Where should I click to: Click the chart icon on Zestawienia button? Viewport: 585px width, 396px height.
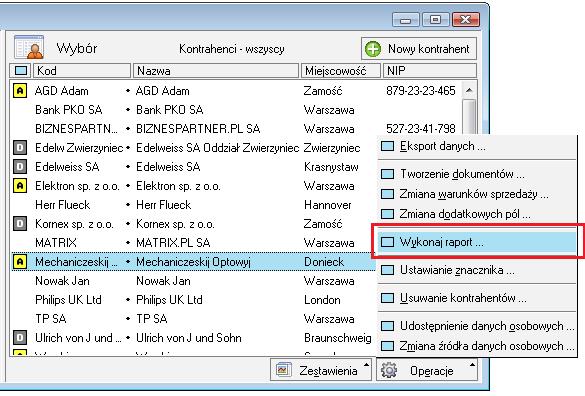click(x=283, y=370)
